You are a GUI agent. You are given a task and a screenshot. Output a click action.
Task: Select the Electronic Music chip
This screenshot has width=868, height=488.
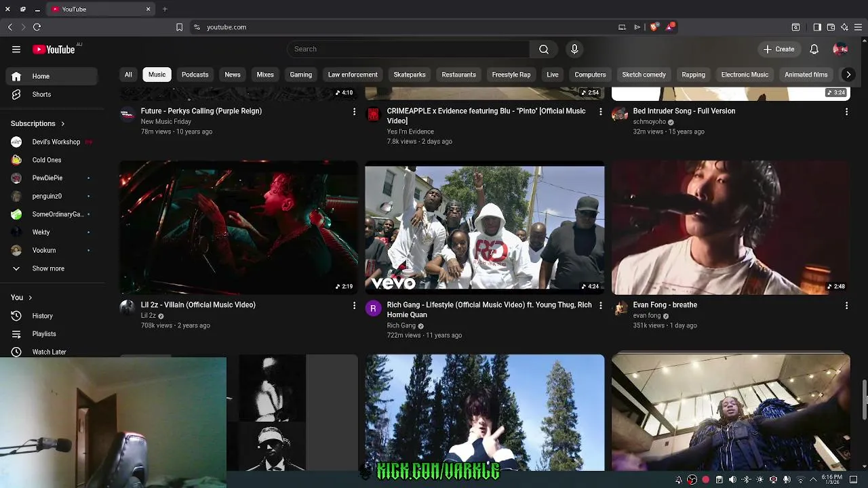[745, 75]
